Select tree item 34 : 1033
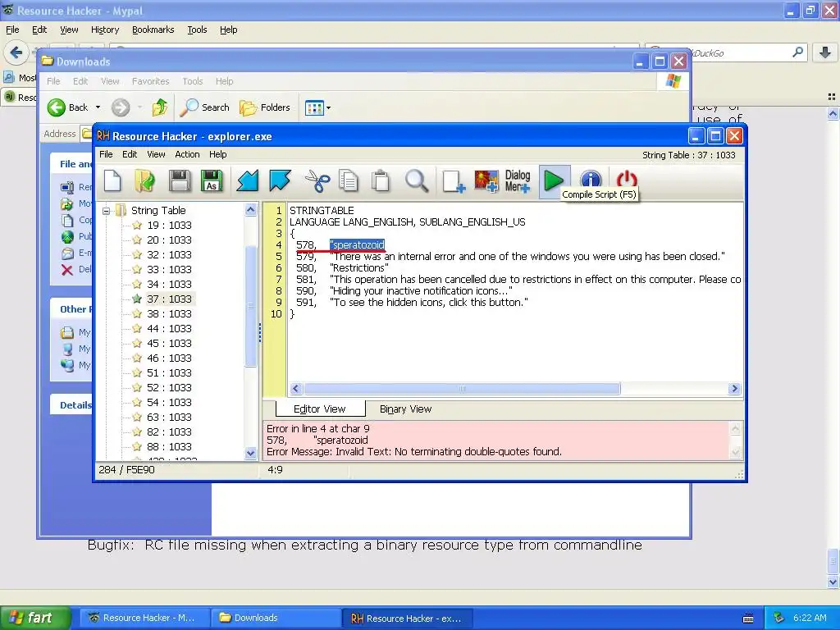840x630 pixels. pos(169,284)
